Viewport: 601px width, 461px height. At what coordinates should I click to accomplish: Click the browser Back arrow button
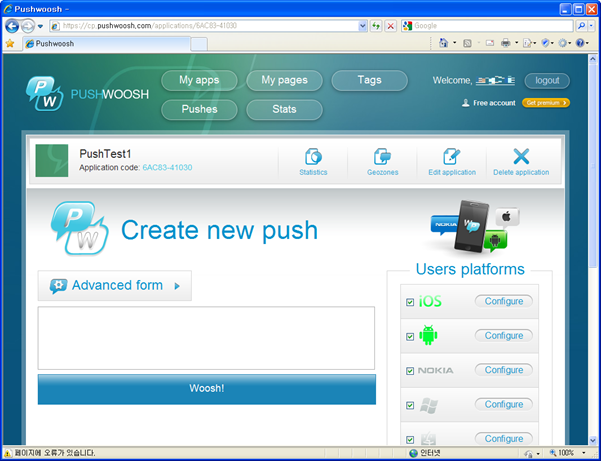click(x=12, y=26)
